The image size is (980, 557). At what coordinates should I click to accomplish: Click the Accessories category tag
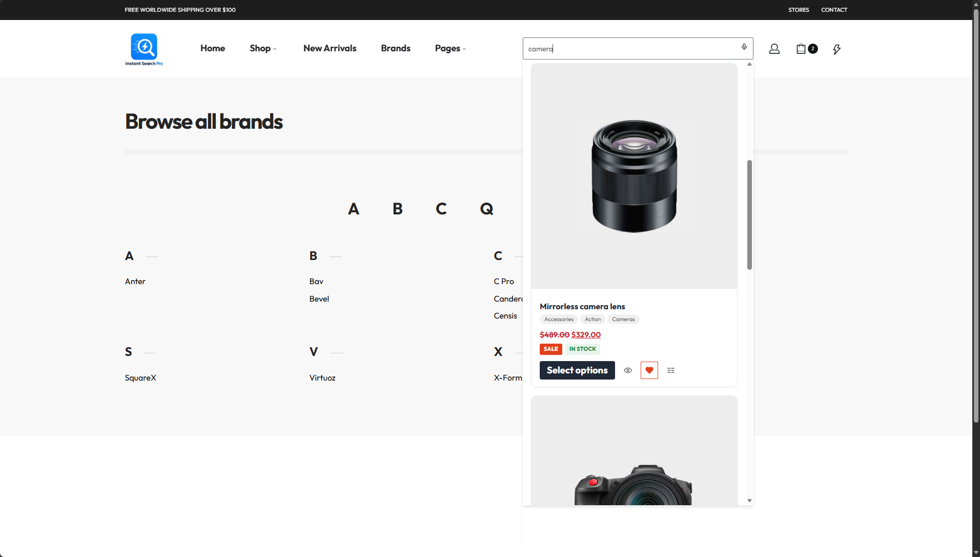[559, 320]
